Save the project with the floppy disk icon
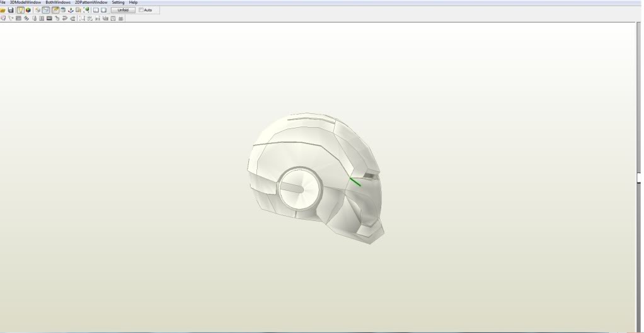 click(11, 10)
